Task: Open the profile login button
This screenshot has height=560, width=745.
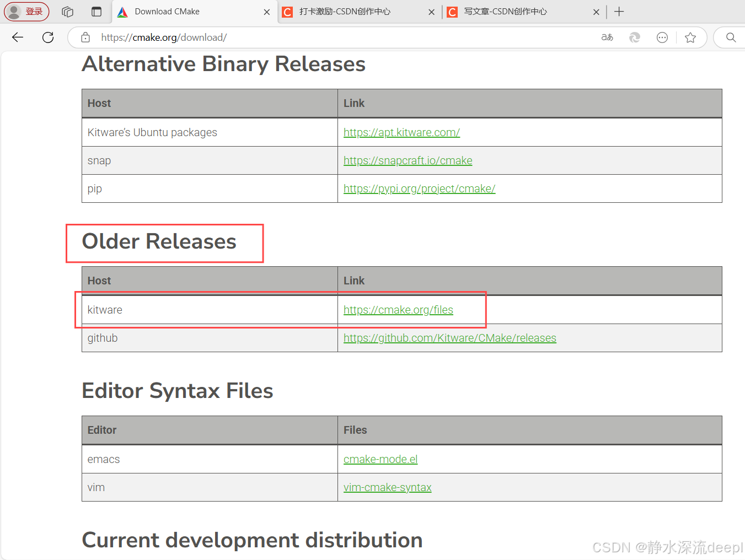Action: tap(26, 12)
